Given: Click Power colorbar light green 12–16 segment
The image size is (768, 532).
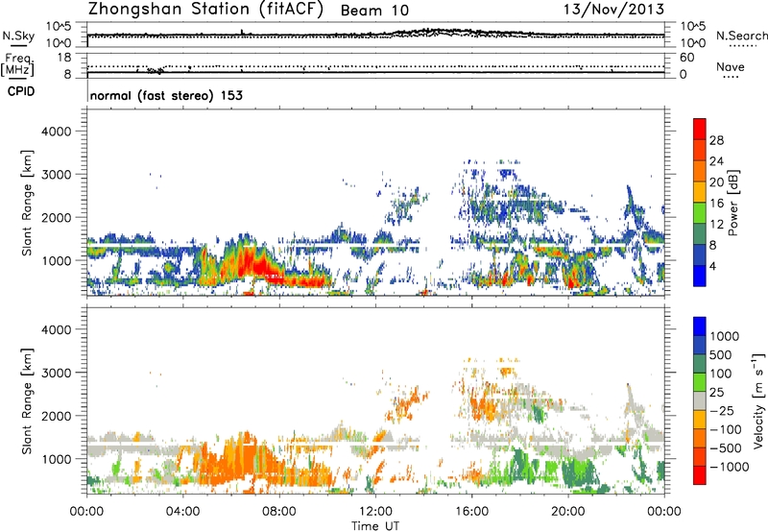Looking at the screenshot, I should (x=700, y=212).
